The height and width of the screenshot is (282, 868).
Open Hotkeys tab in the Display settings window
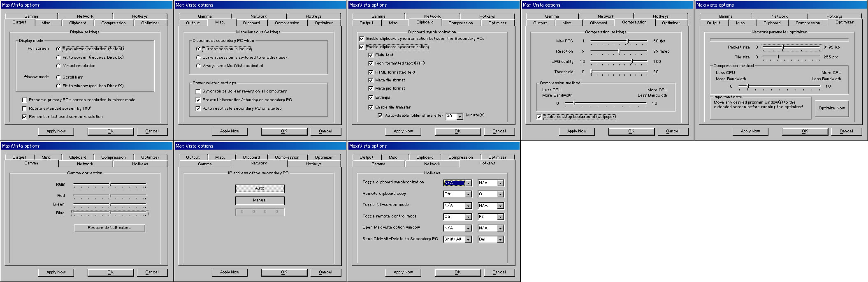(140, 16)
